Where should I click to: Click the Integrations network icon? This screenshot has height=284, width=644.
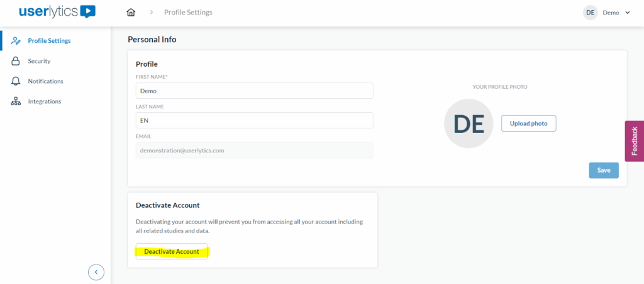[x=16, y=101]
